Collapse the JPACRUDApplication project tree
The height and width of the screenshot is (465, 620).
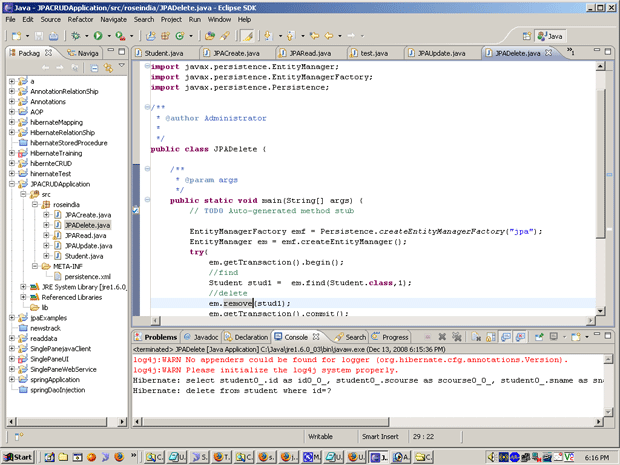tap(11, 184)
